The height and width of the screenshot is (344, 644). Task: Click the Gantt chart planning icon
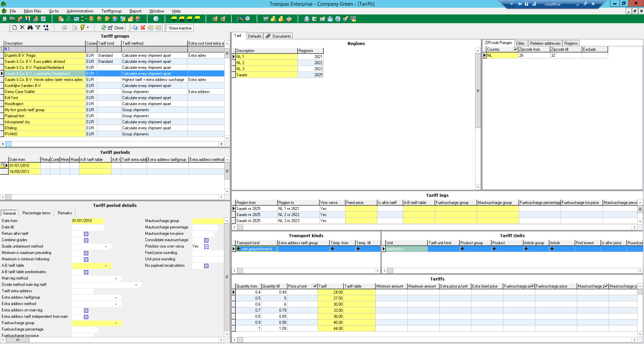pos(240,19)
